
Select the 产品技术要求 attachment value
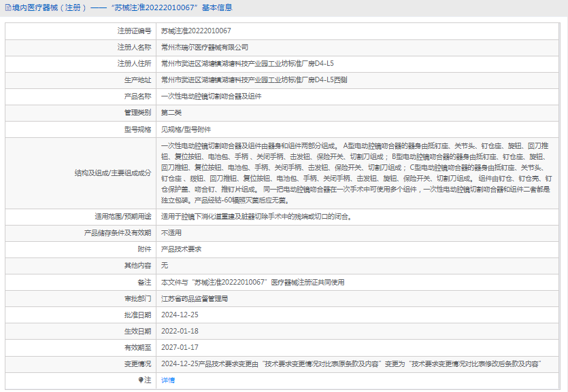point(181,249)
